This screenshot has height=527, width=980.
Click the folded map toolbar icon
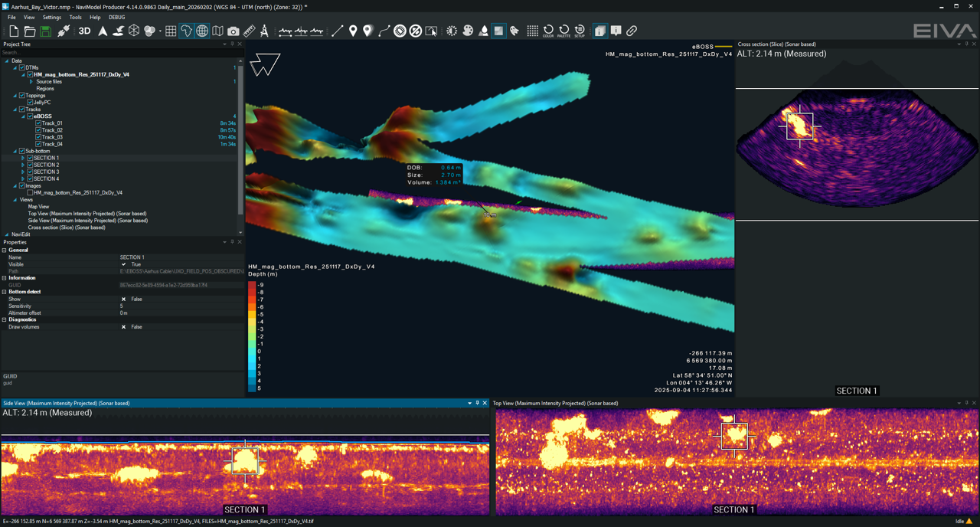(217, 31)
